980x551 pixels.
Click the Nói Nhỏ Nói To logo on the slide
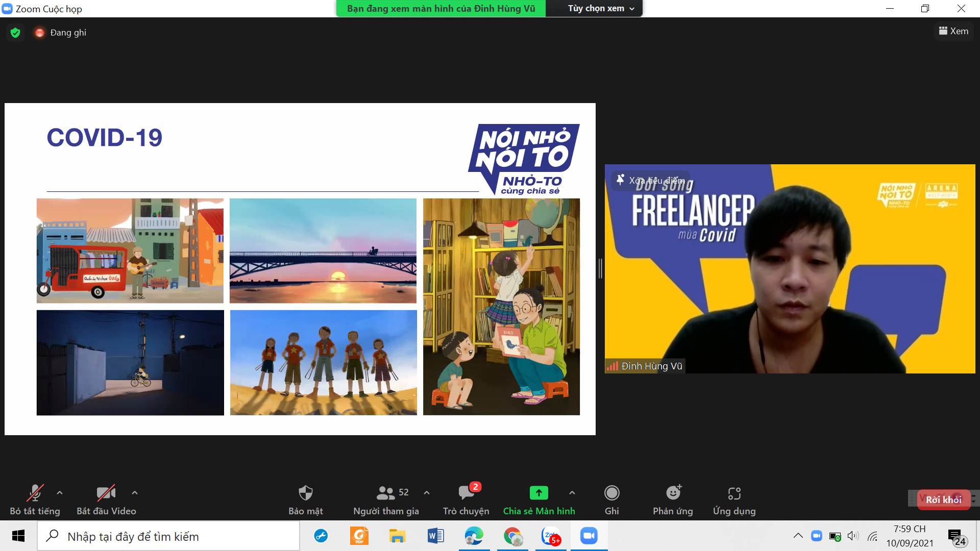tap(524, 159)
